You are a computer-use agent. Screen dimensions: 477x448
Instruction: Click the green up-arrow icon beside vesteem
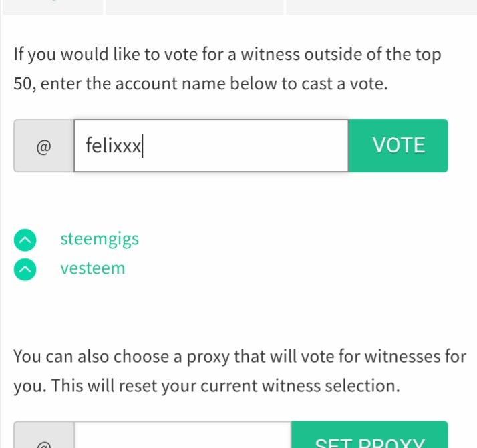(x=25, y=269)
